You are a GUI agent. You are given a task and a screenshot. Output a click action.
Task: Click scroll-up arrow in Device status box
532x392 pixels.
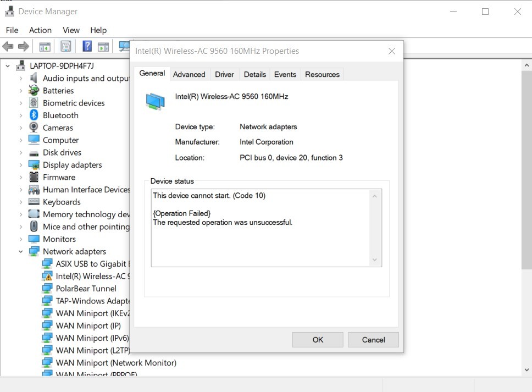pos(375,196)
